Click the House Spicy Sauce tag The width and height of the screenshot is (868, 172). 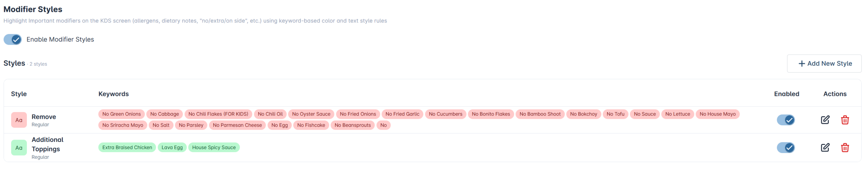[x=214, y=147]
